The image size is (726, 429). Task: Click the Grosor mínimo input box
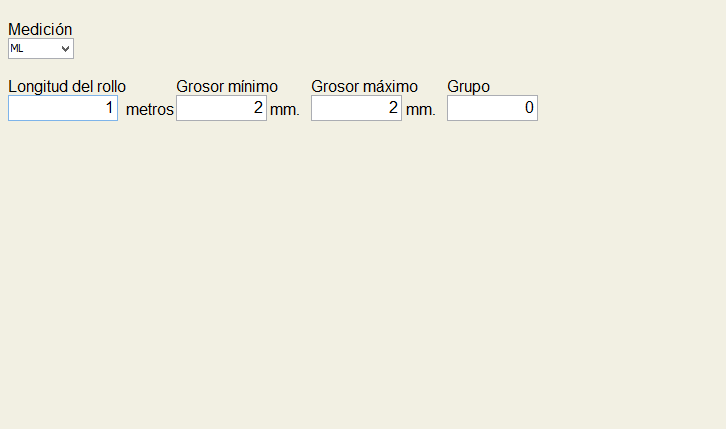coord(221,108)
